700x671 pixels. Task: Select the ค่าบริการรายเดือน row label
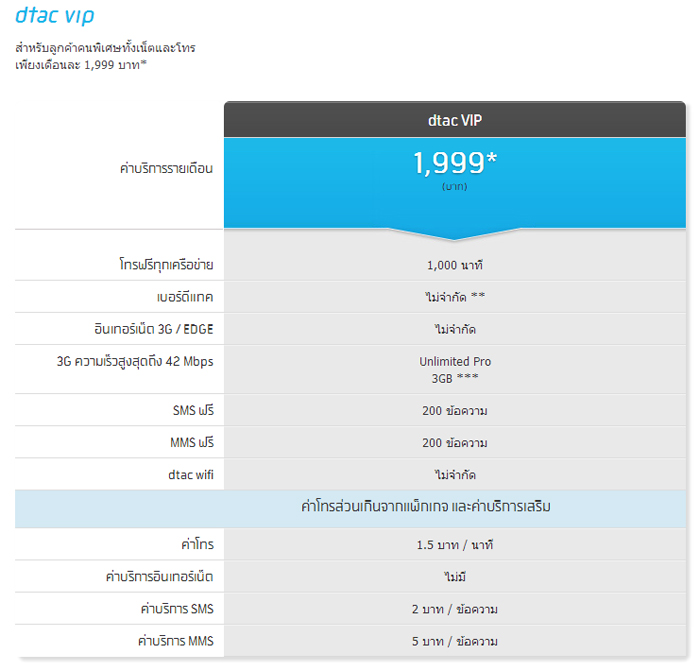(x=166, y=169)
